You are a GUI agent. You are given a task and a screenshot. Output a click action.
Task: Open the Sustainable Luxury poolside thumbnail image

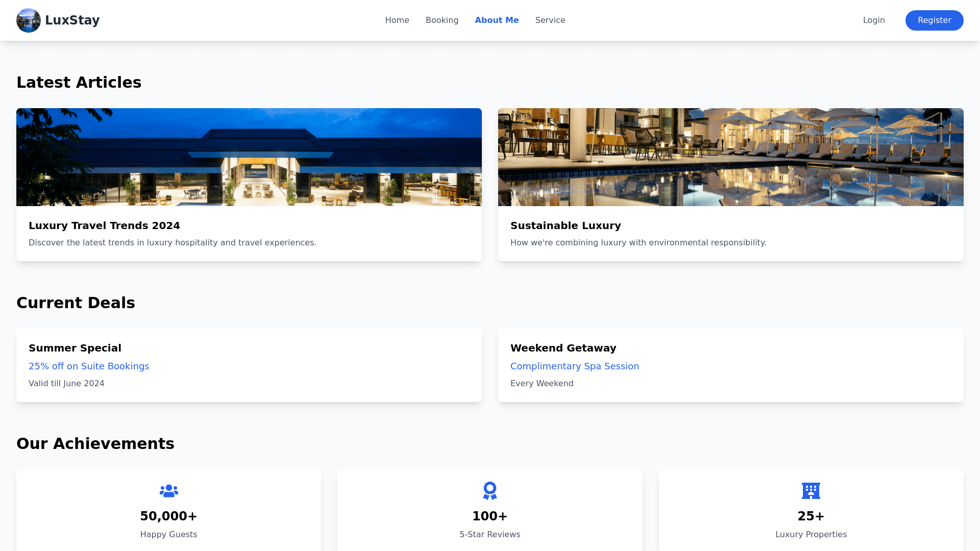pos(730,157)
